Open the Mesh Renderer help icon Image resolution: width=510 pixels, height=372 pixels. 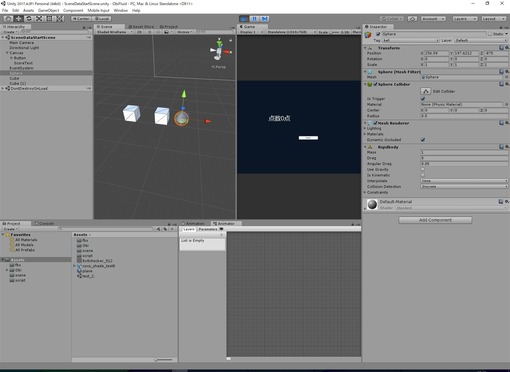pyautogui.click(x=501, y=123)
